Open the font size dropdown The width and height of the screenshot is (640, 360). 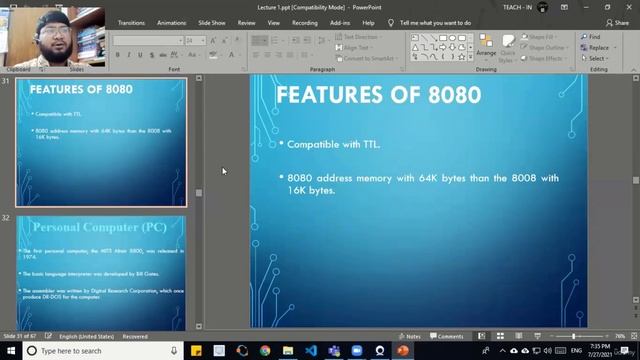(203, 40)
